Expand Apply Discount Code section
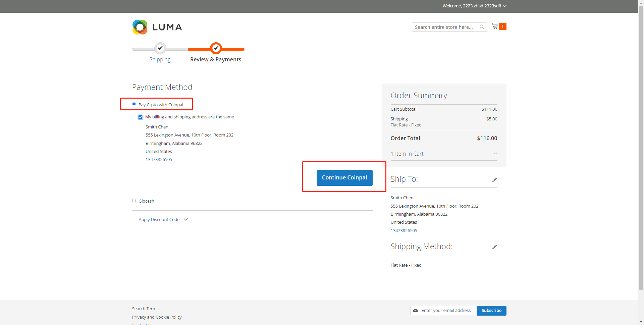 click(x=163, y=220)
